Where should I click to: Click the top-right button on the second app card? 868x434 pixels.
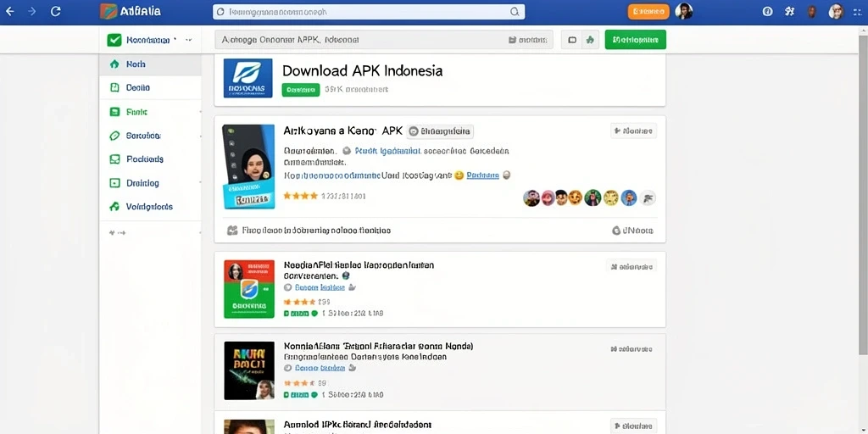coord(632,267)
